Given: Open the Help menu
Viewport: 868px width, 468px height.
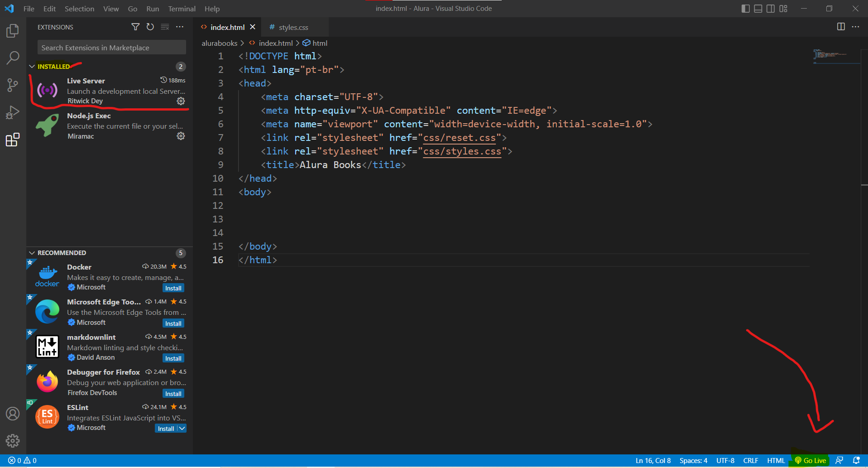Looking at the screenshot, I should point(212,9).
